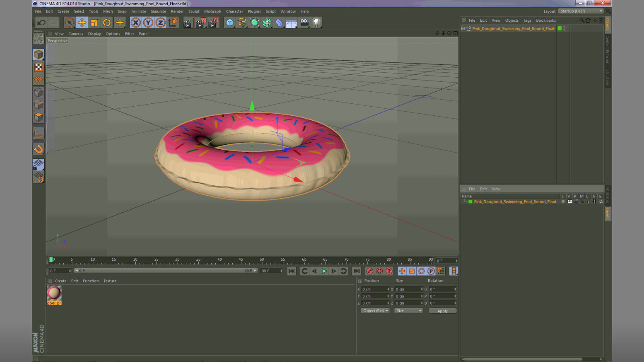Toggle X axis lock
This screenshot has height=362, width=644.
(136, 23)
